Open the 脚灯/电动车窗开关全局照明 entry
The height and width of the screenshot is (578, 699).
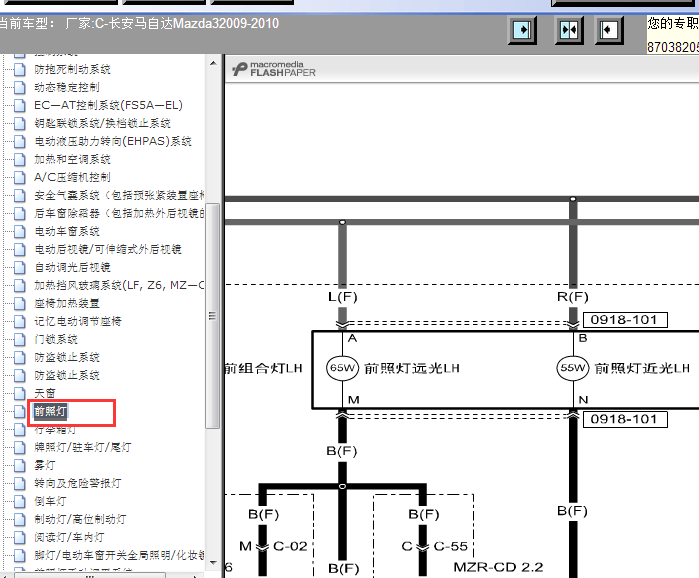point(119,555)
